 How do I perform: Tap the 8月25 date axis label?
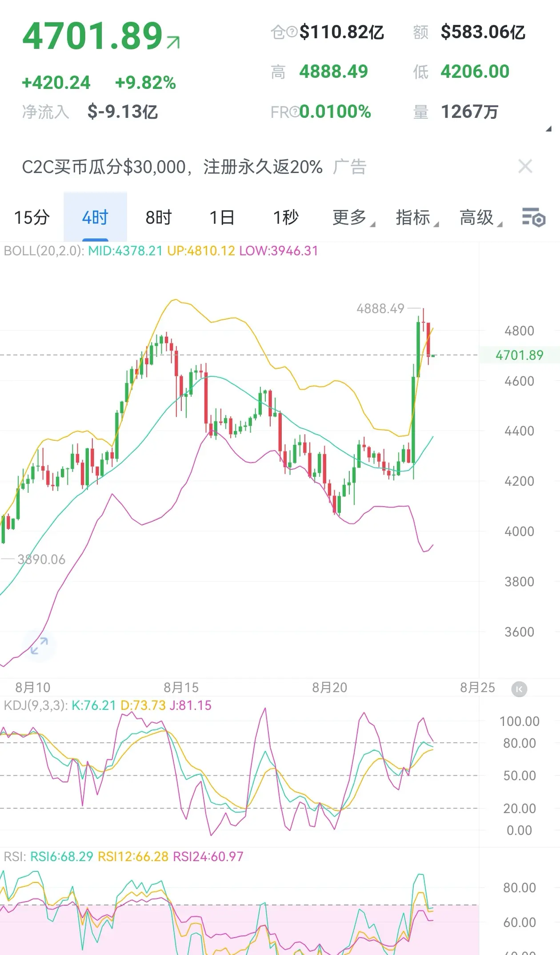point(477,688)
